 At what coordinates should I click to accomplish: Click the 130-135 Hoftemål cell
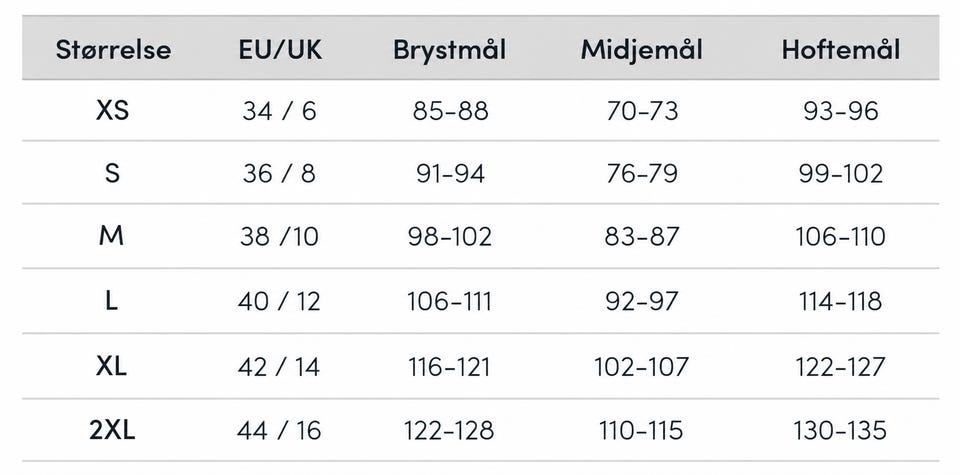[x=840, y=431]
